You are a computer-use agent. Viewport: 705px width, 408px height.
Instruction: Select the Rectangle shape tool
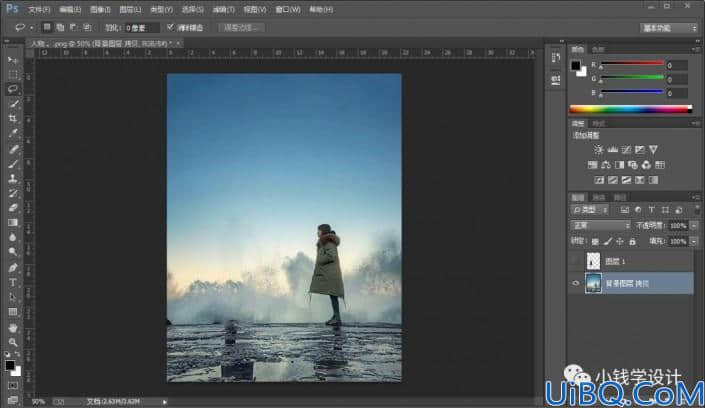(13, 312)
